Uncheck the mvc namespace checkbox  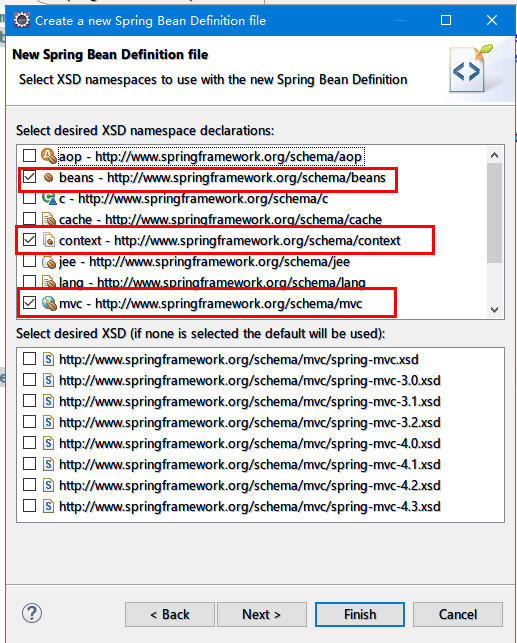pyautogui.click(x=29, y=303)
